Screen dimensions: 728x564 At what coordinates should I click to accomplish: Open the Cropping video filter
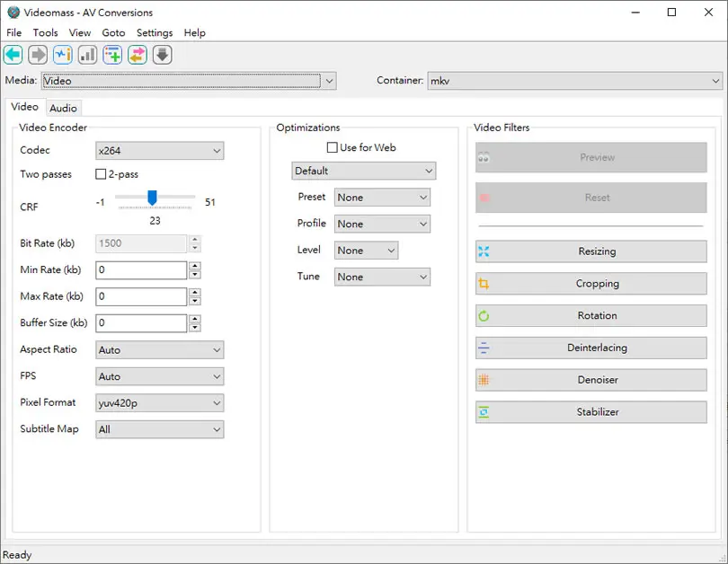pos(591,284)
